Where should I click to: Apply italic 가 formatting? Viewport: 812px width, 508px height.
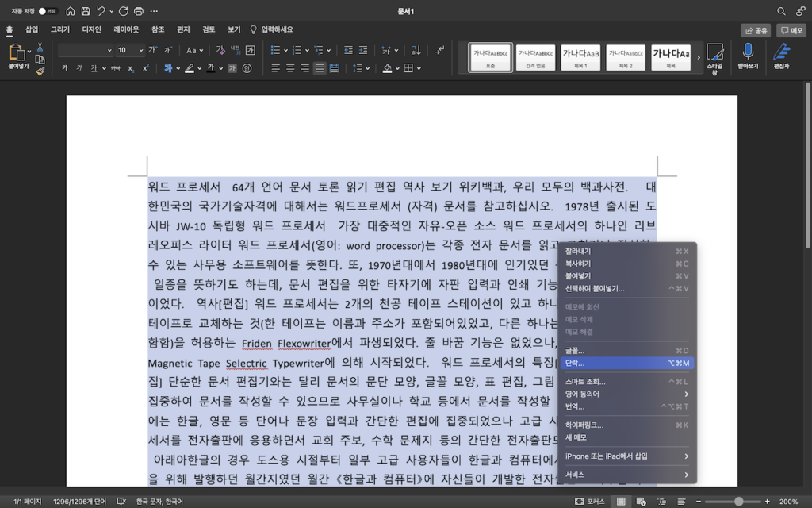pyautogui.click(x=79, y=68)
